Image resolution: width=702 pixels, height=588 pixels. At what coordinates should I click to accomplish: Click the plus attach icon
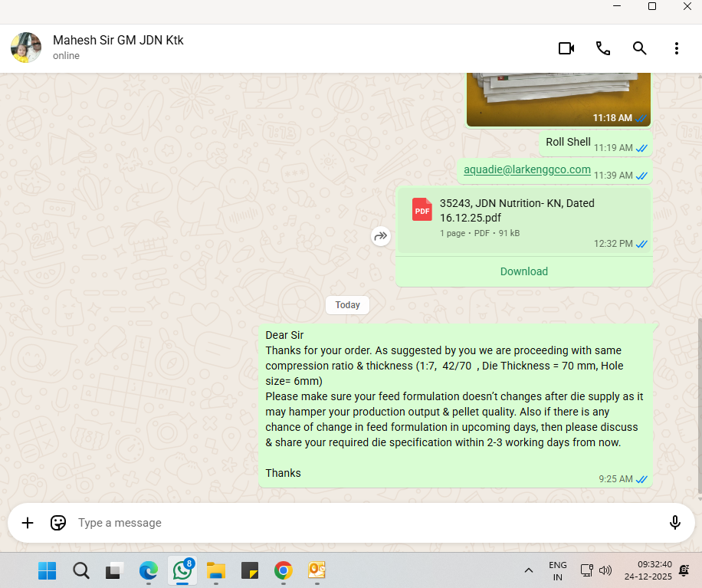pyautogui.click(x=28, y=523)
